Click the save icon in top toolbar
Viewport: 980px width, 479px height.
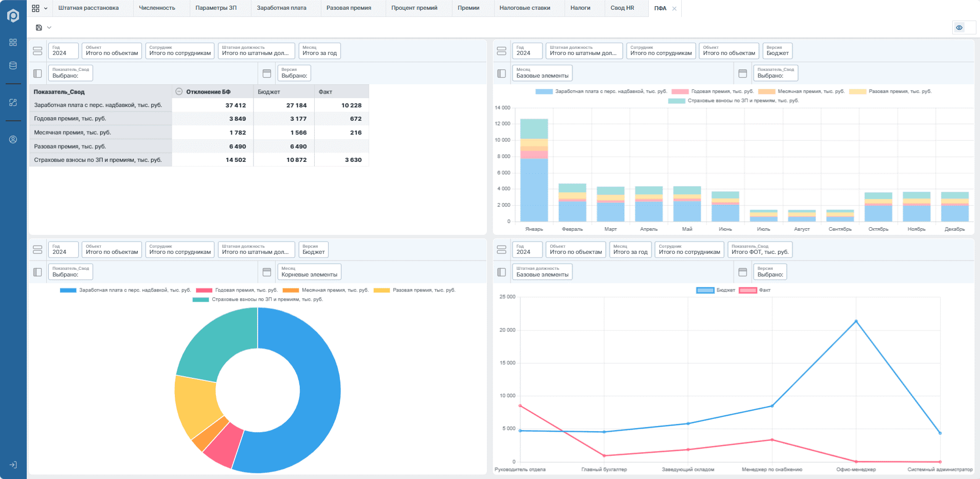(x=39, y=28)
